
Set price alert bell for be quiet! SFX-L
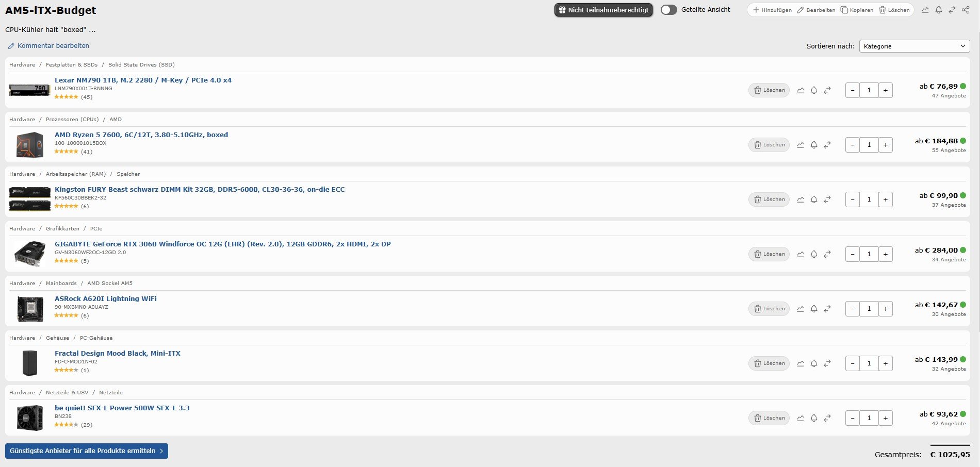pos(814,418)
